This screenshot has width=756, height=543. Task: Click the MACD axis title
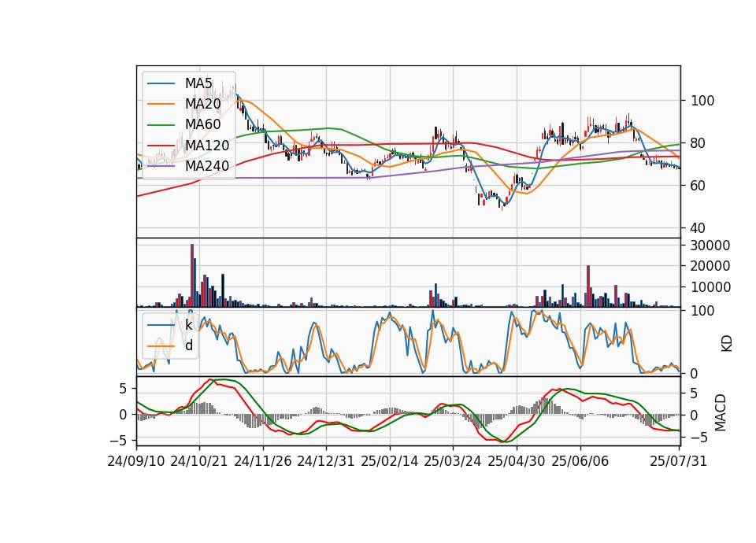click(721, 412)
